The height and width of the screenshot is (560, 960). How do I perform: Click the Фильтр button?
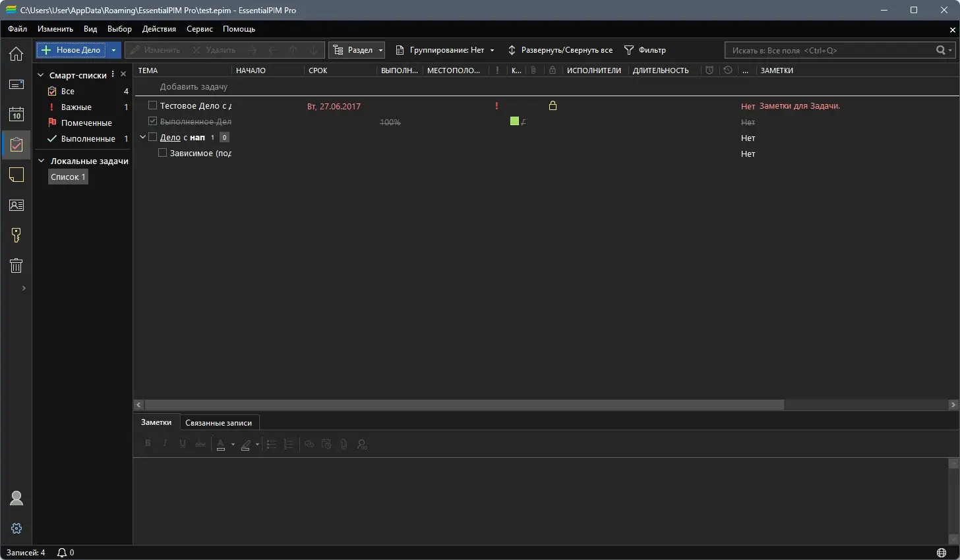coord(645,50)
